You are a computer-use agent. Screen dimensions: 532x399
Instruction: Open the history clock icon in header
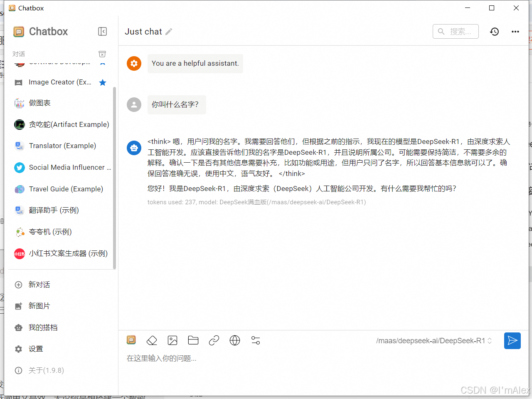tap(494, 32)
